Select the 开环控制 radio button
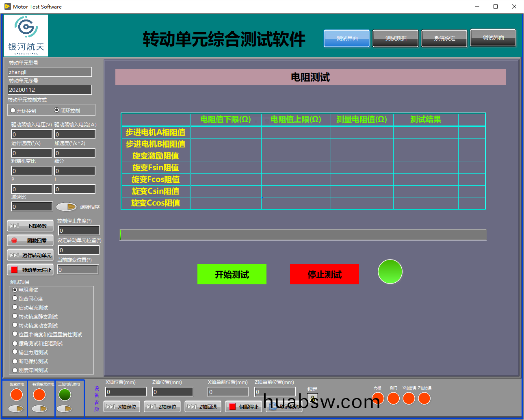 coord(13,110)
